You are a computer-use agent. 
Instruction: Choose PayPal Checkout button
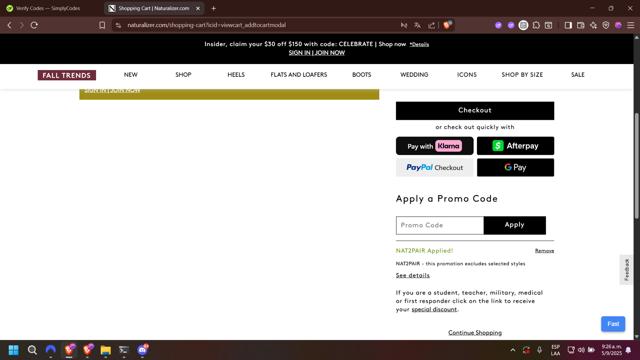tap(434, 168)
